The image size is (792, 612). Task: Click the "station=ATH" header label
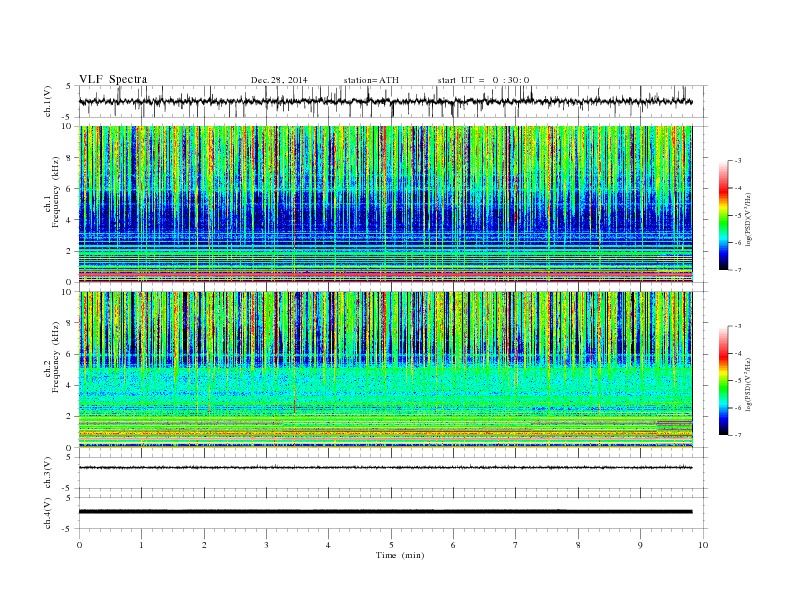pos(371,80)
